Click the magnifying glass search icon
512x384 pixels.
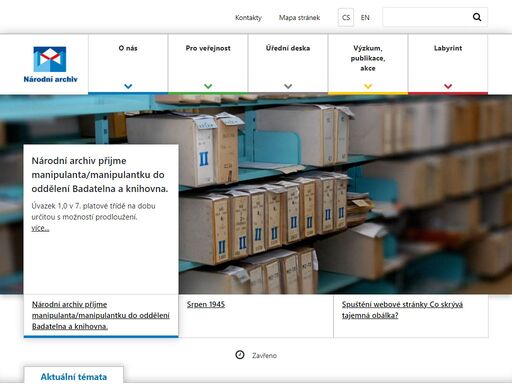click(477, 17)
